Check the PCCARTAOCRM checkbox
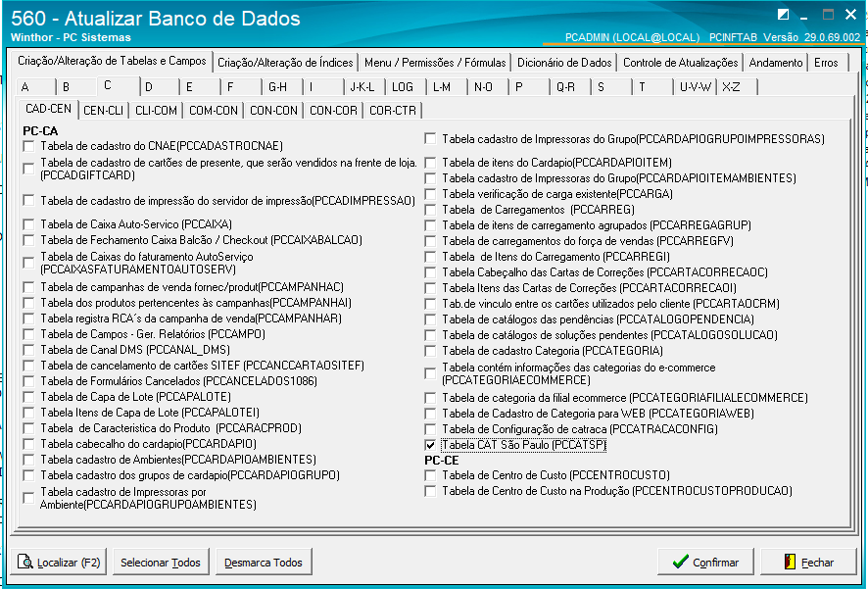Image resolution: width=868 pixels, height=589 pixels. [x=430, y=304]
